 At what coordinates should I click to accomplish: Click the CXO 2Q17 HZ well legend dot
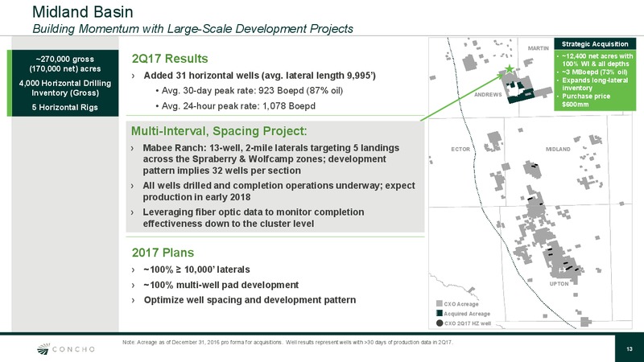click(x=439, y=323)
